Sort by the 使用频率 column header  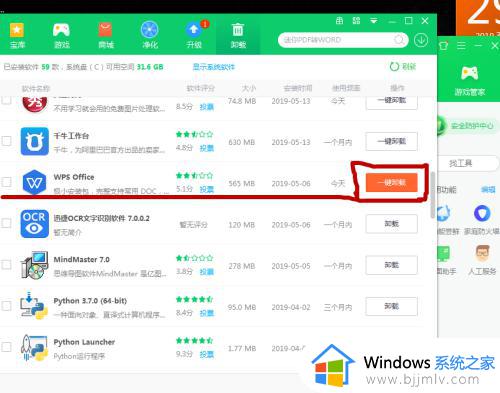pos(346,88)
